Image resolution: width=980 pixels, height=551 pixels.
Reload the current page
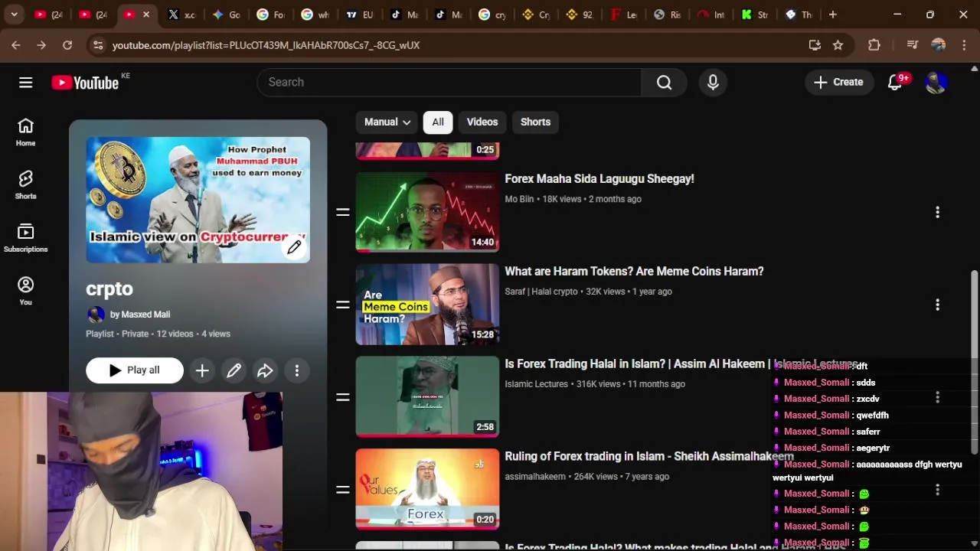pyautogui.click(x=67, y=45)
